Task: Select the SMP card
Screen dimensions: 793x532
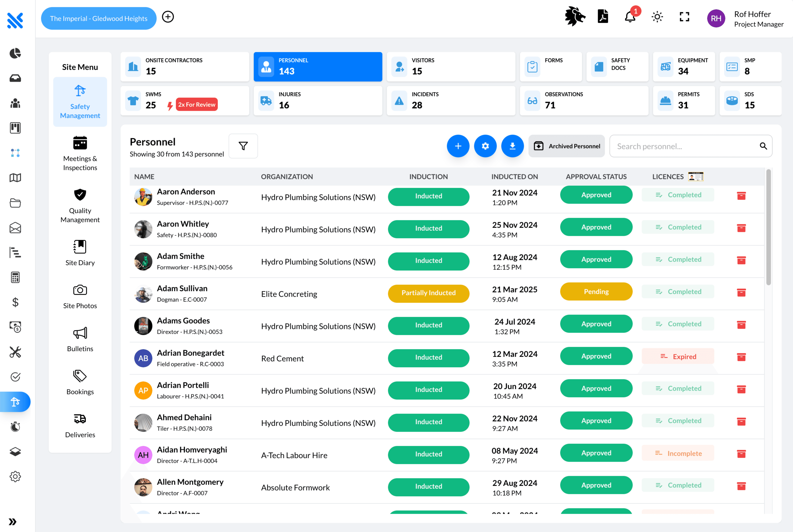Action: [750, 66]
